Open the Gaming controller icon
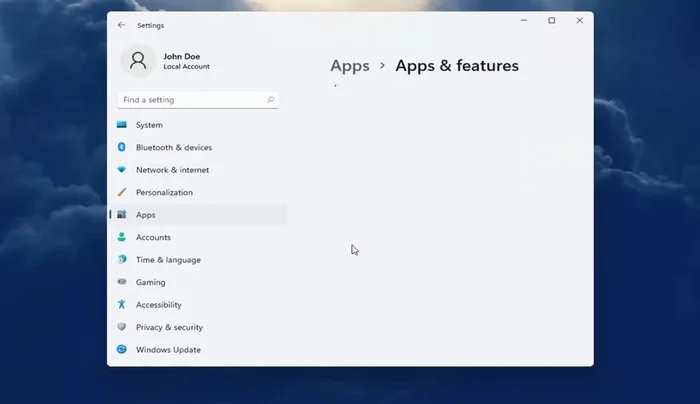 point(122,282)
